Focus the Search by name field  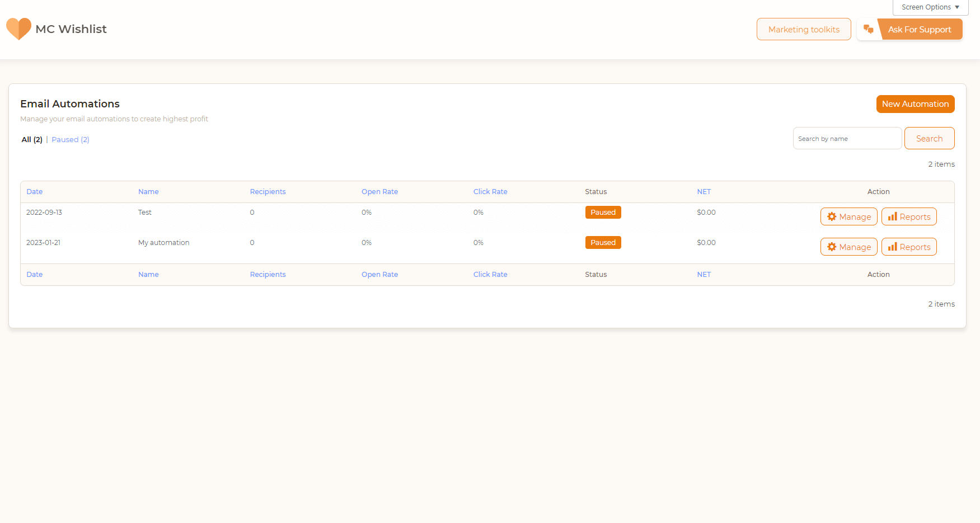(846, 139)
